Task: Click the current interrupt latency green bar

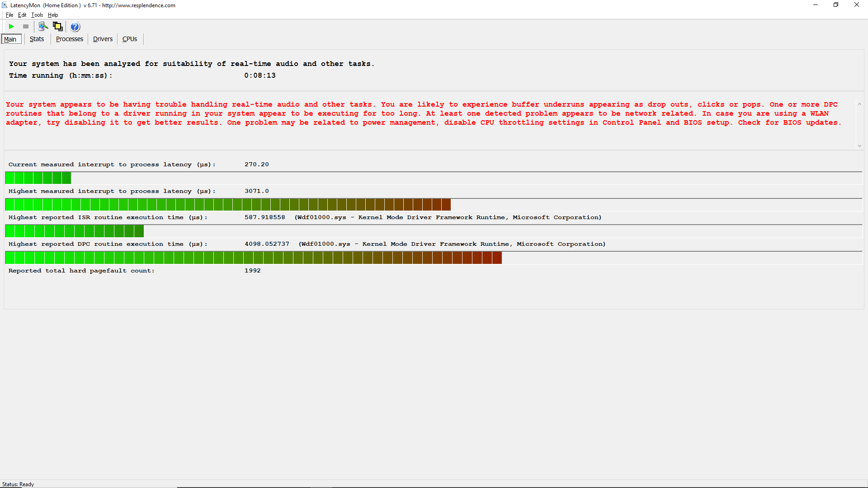Action: [x=38, y=178]
